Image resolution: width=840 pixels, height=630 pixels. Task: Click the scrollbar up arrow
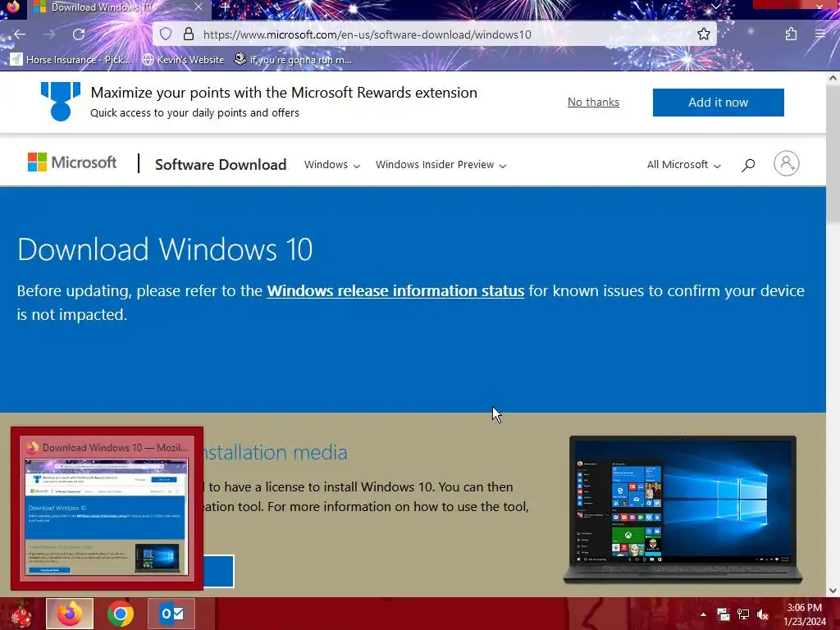pos(833,78)
